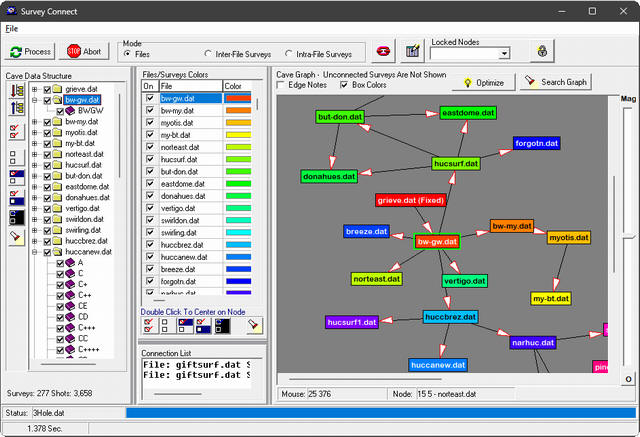Viewport: 640px width, 437px height.
Task: Click the 'File' column header in the colors list
Action: click(190, 86)
